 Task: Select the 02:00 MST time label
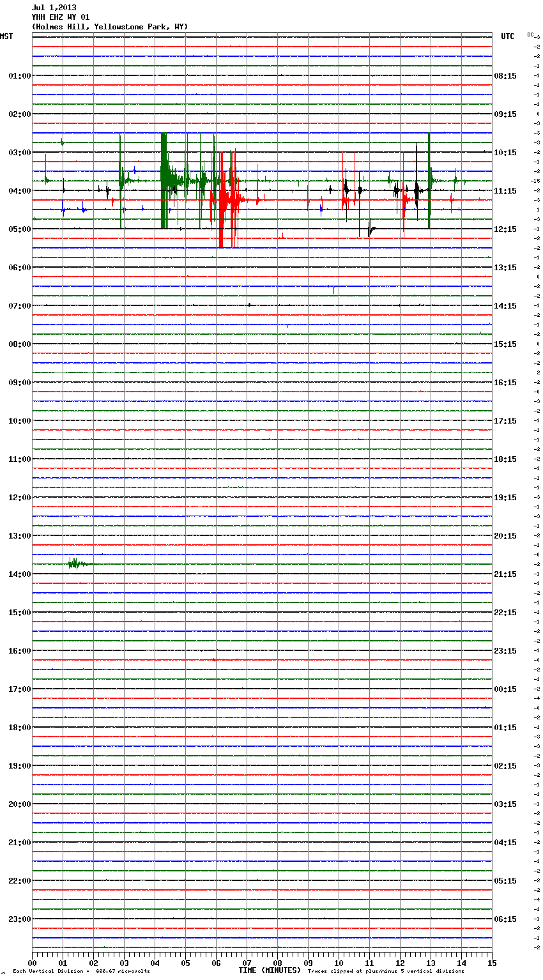[20, 114]
